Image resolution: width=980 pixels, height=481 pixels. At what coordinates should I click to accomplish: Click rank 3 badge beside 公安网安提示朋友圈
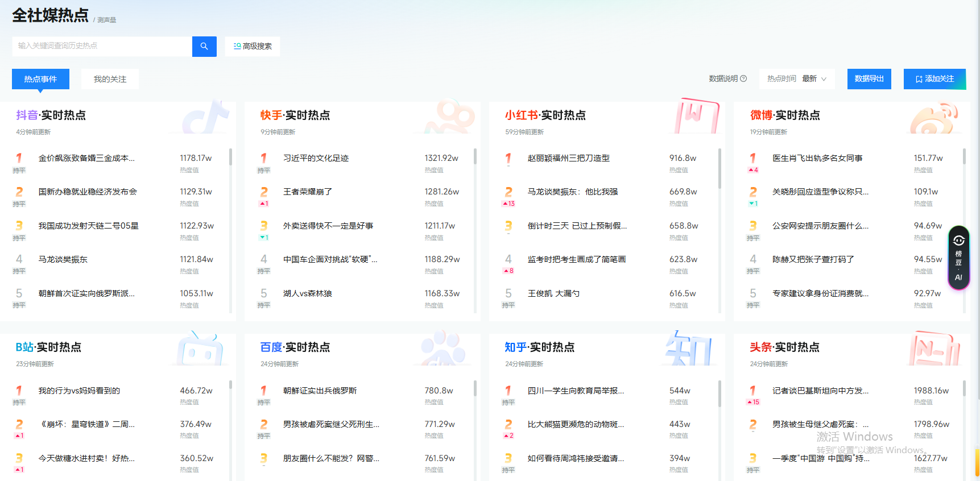point(753,226)
